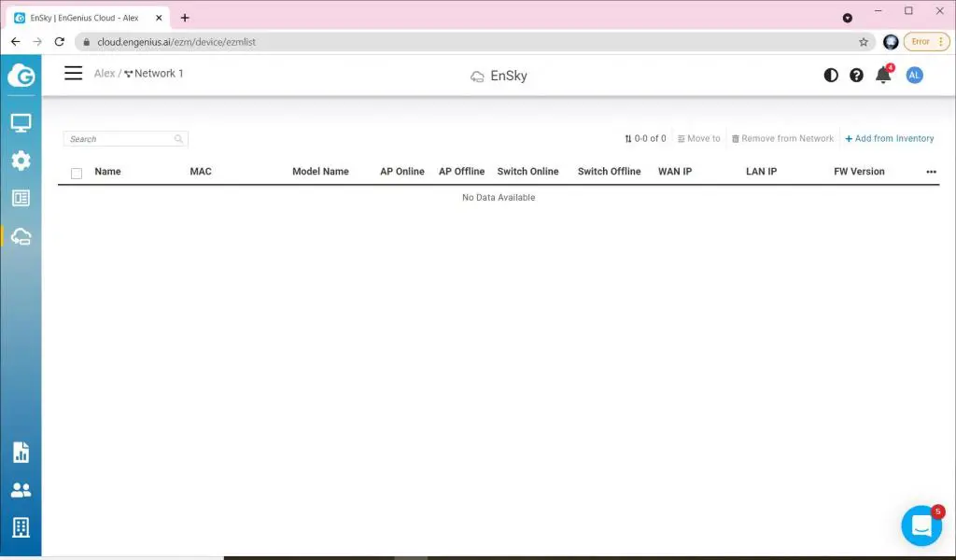Sort by the Model Name column header
The width and height of the screenshot is (956, 560).
(321, 172)
